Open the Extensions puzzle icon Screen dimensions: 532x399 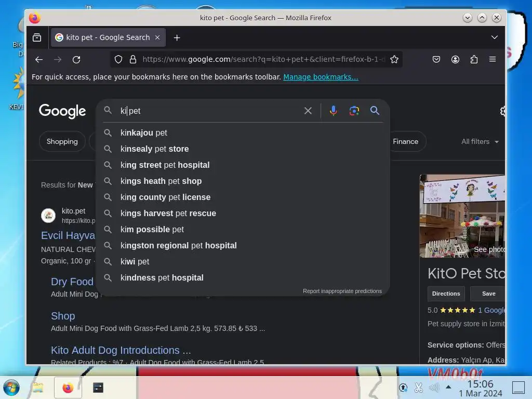tap(474, 59)
